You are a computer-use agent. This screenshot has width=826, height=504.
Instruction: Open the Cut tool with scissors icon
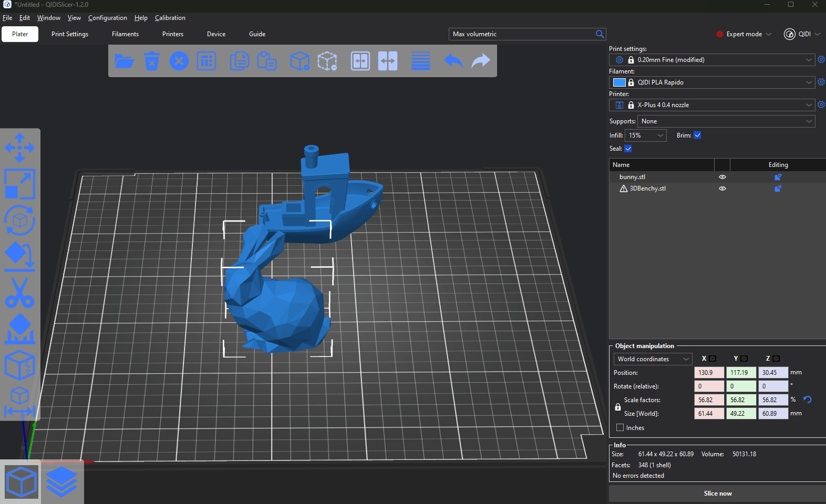point(19,292)
